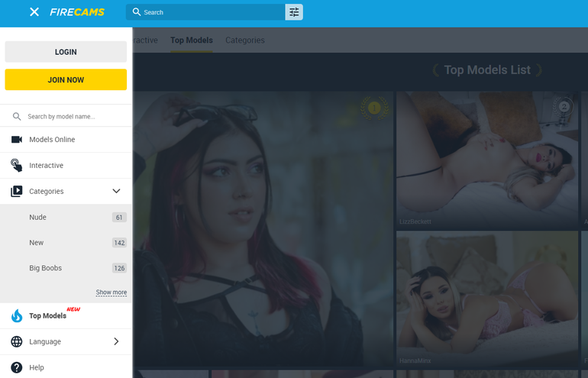Collapse Categories with chevron arrow
The width and height of the screenshot is (588, 378).
(116, 191)
